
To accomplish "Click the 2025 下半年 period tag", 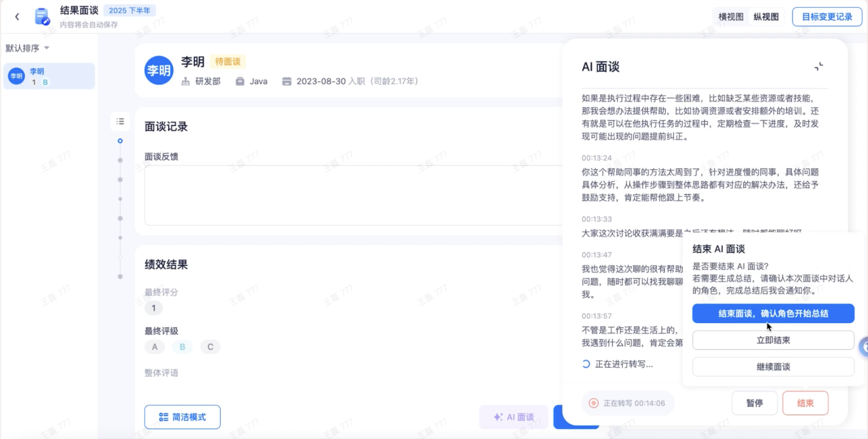I will coord(129,10).
